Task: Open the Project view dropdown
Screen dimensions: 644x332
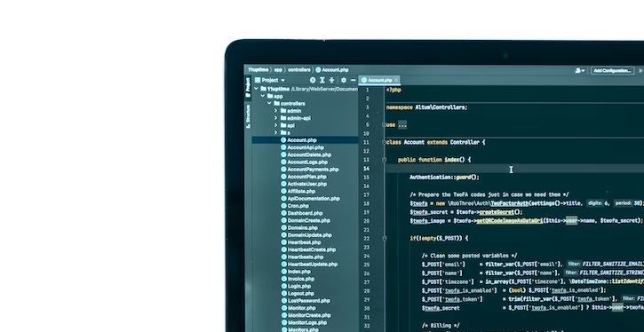Action: [x=270, y=80]
